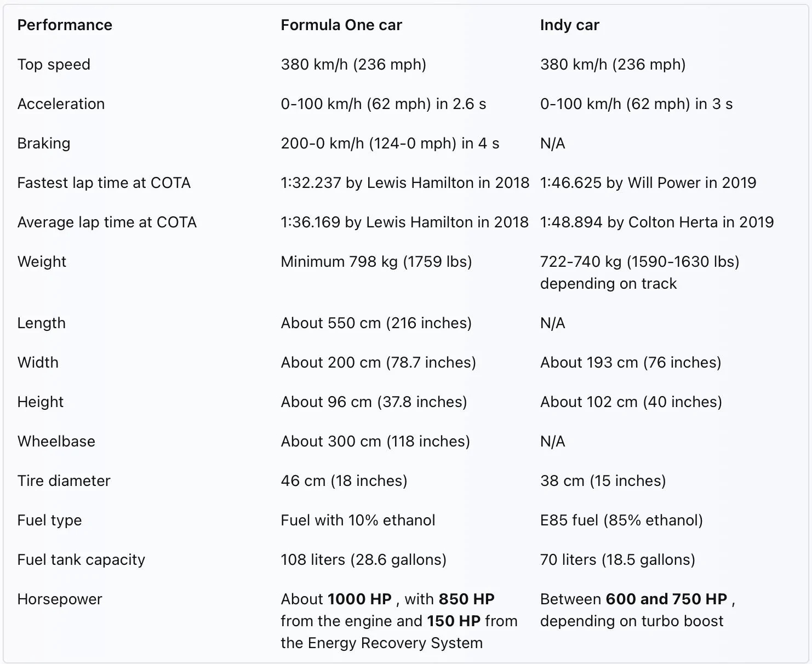Select the Wheelbase row label
Viewport: 812px width, 664px height.
(x=56, y=442)
